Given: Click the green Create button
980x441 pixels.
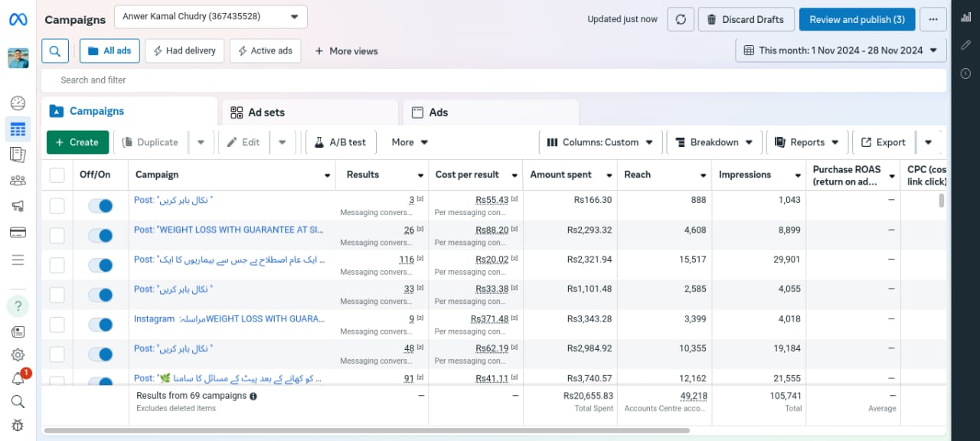Looking at the screenshot, I should 77,142.
